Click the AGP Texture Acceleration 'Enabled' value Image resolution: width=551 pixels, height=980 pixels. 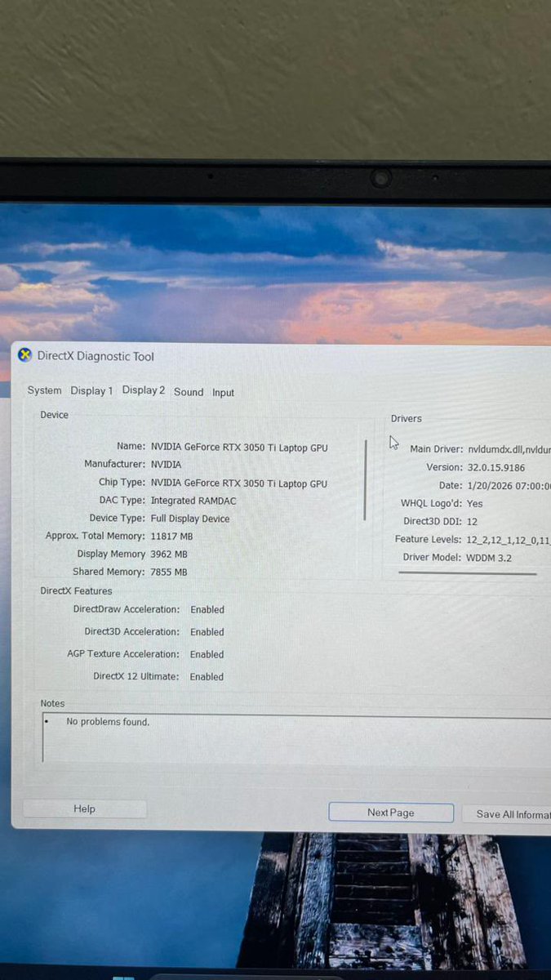207,654
